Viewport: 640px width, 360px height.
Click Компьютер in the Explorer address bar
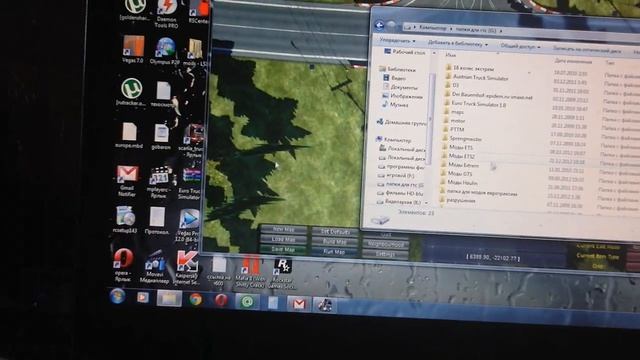point(432,28)
